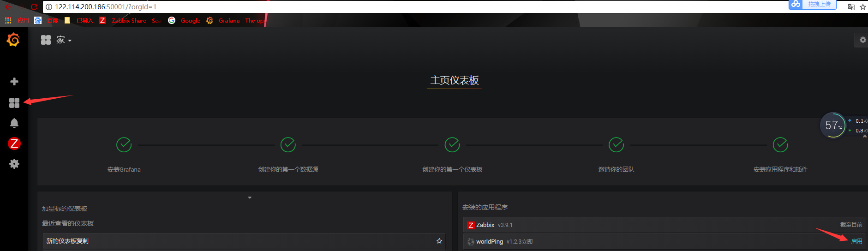The height and width of the screenshot is (251, 868).
Task: Click the browser address bar URL
Action: (x=106, y=7)
